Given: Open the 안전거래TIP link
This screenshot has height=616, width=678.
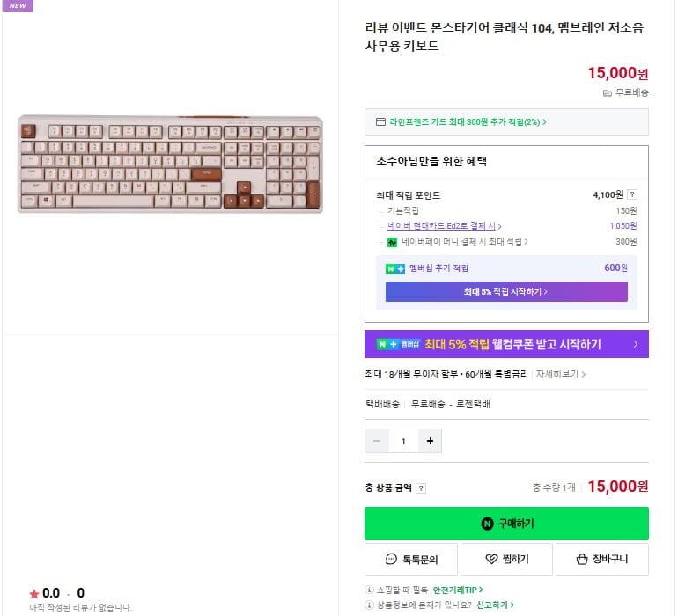Looking at the screenshot, I should click(x=457, y=590).
